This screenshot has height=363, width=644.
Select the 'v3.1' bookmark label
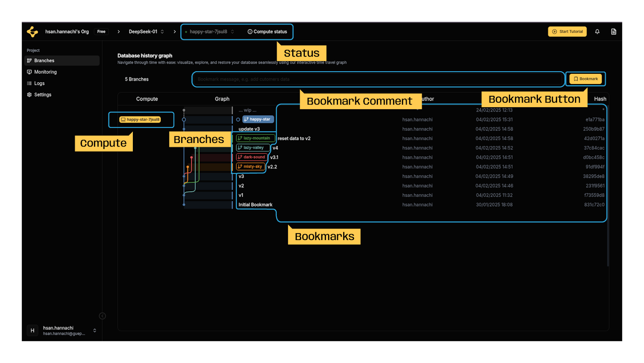pos(274,157)
